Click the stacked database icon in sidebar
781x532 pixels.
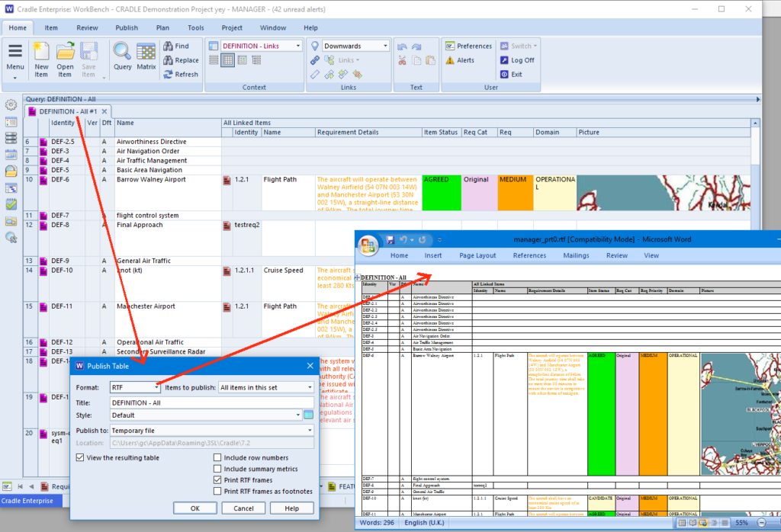pos(11,138)
